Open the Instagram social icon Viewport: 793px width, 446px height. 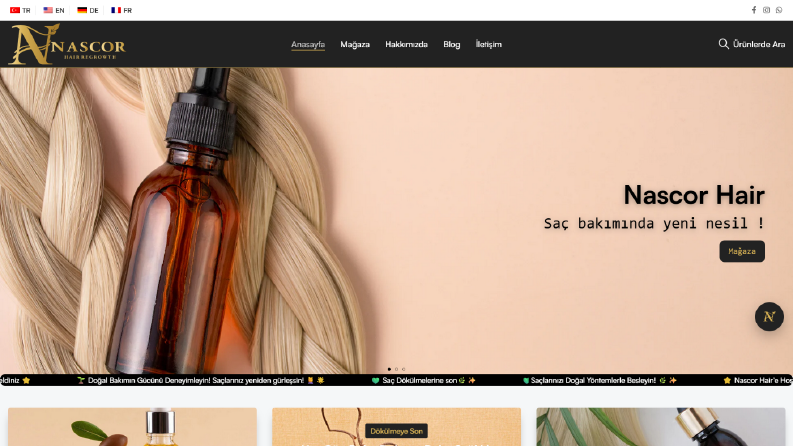[x=766, y=10]
